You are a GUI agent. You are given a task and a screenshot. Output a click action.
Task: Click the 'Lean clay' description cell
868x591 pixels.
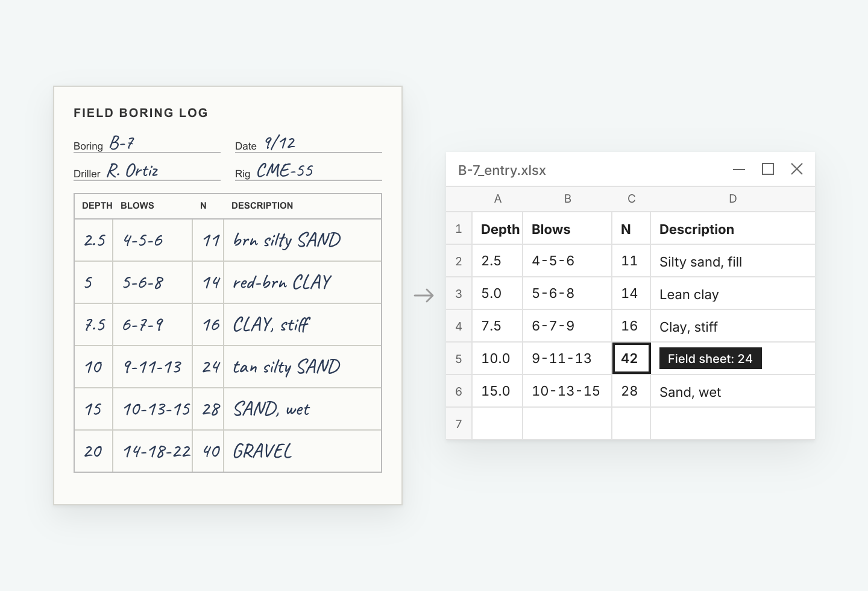pyautogui.click(x=733, y=294)
